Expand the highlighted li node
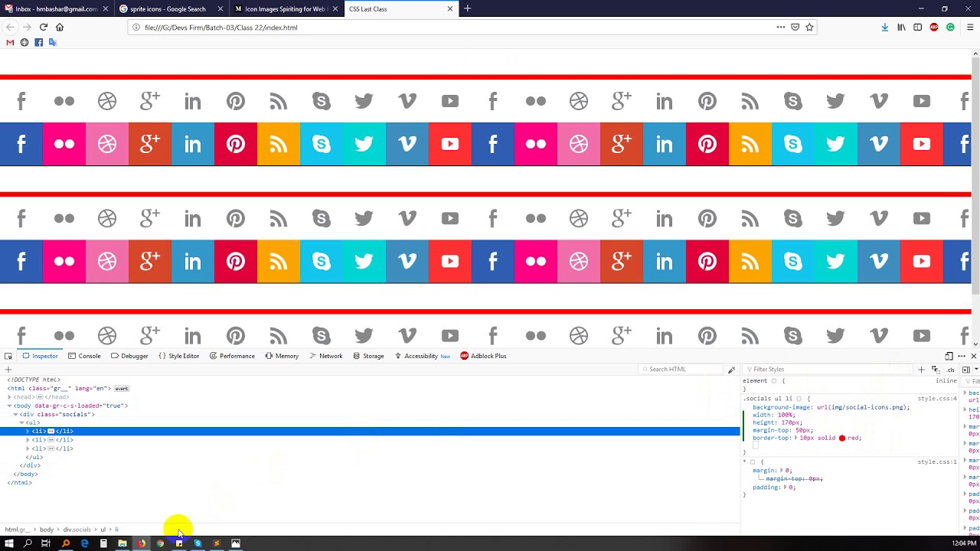980x551 pixels. click(x=28, y=431)
